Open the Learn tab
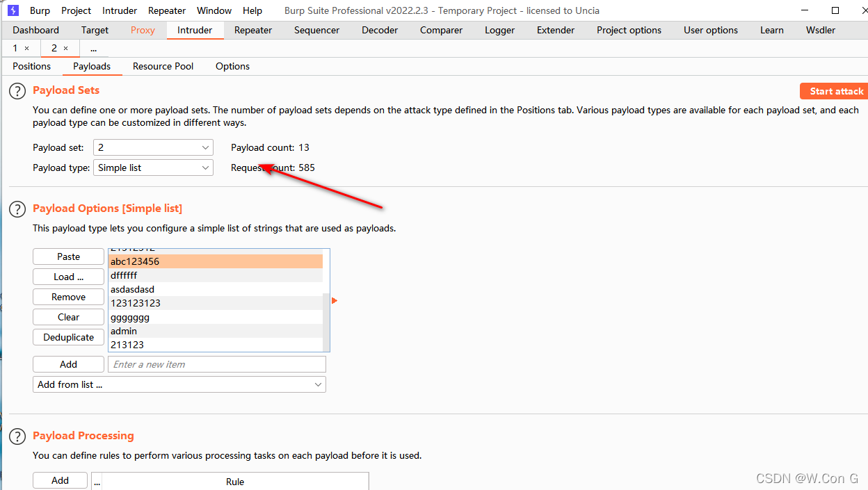The image size is (868, 490). point(772,30)
